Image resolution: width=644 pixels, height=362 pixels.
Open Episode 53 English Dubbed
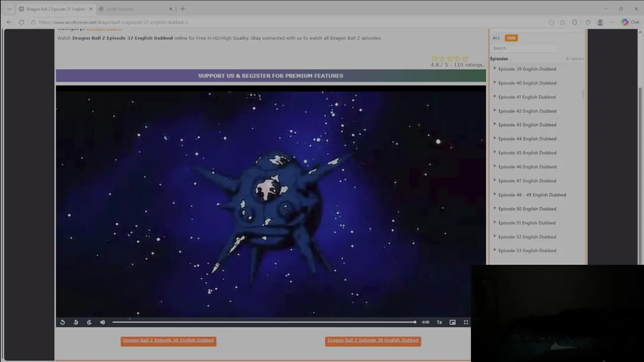point(527,250)
